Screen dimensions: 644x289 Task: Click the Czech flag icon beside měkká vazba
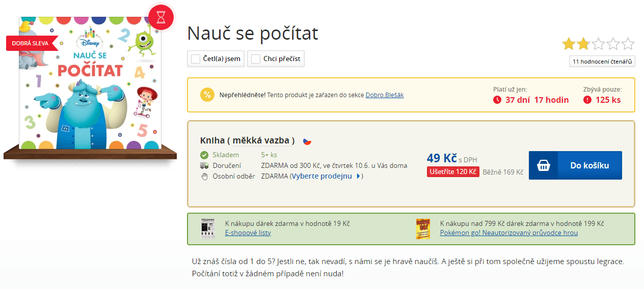(307, 141)
